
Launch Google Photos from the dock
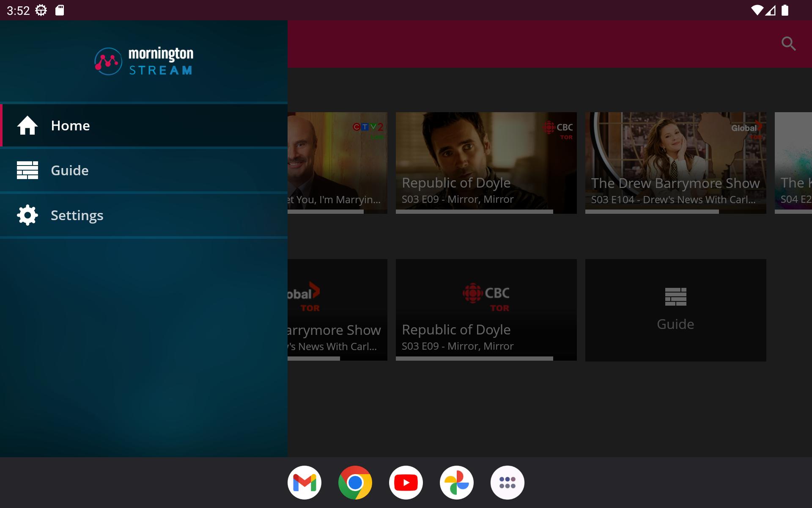[457, 483]
